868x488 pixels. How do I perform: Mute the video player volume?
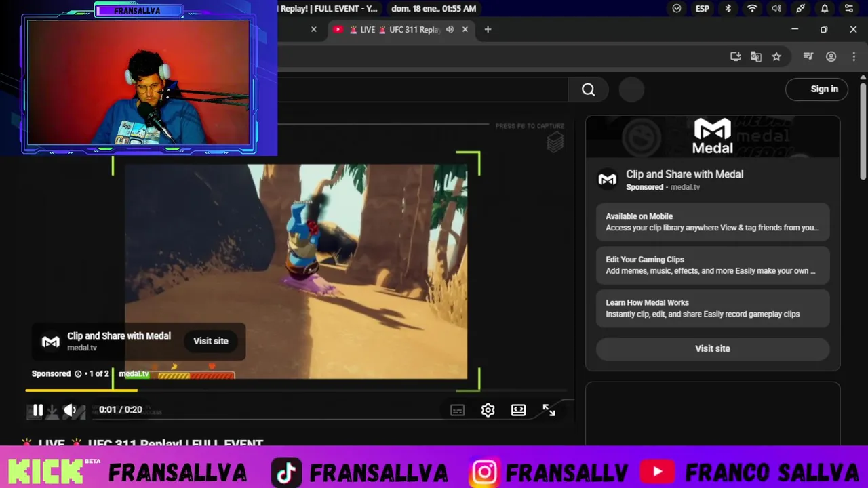70,410
